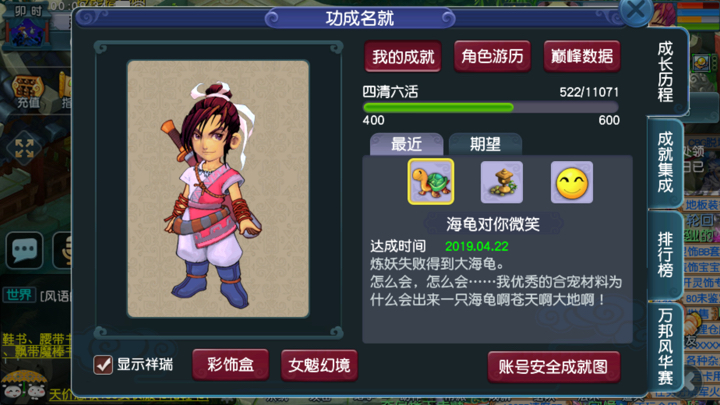Switch to the 最近 tab
The height and width of the screenshot is (405, 720).
pyautogui.click(x=406, y=144)
